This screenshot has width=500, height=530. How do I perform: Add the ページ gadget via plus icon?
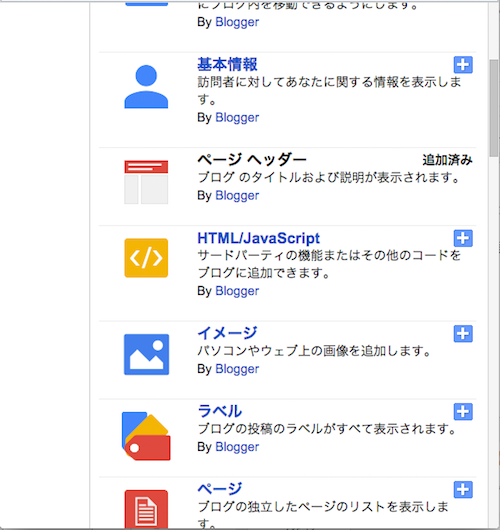pos(463,489)
